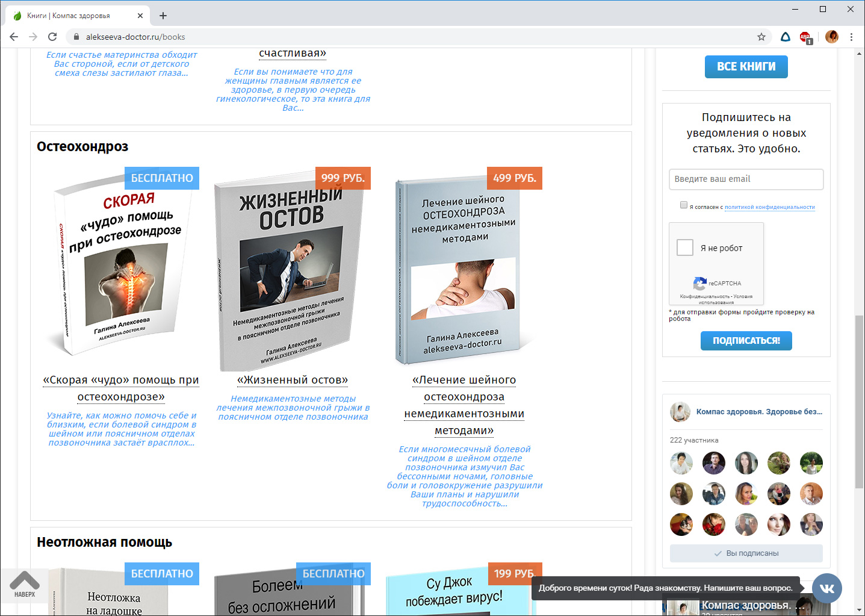The image size is (865, 616).
Task: Open the reCAPTCHA logo
Action: (699, 283)
